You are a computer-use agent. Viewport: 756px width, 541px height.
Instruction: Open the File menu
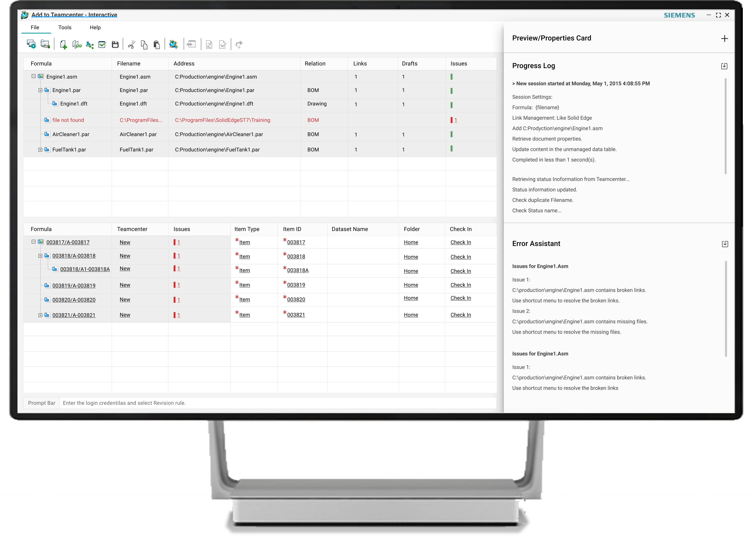[35, 27]
